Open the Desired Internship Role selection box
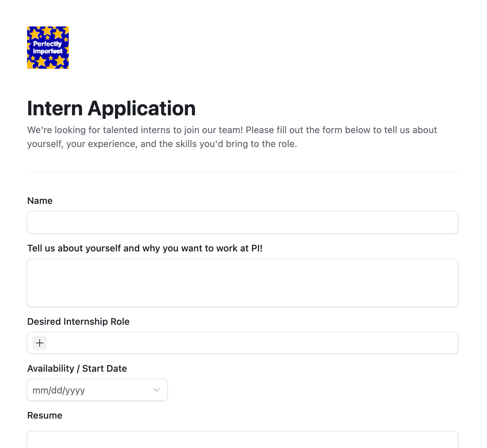This screenshot has width=487, height=448. click(x=243, y=343)
